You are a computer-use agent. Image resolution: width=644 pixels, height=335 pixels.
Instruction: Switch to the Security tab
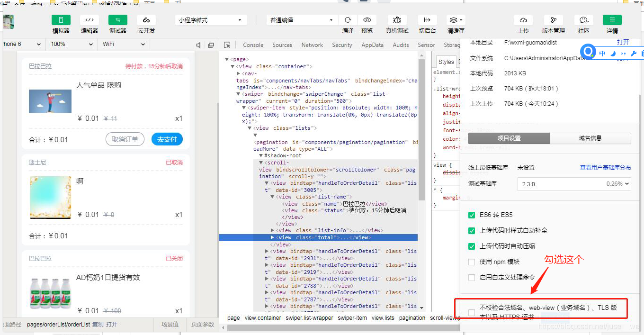pos(342,45)
